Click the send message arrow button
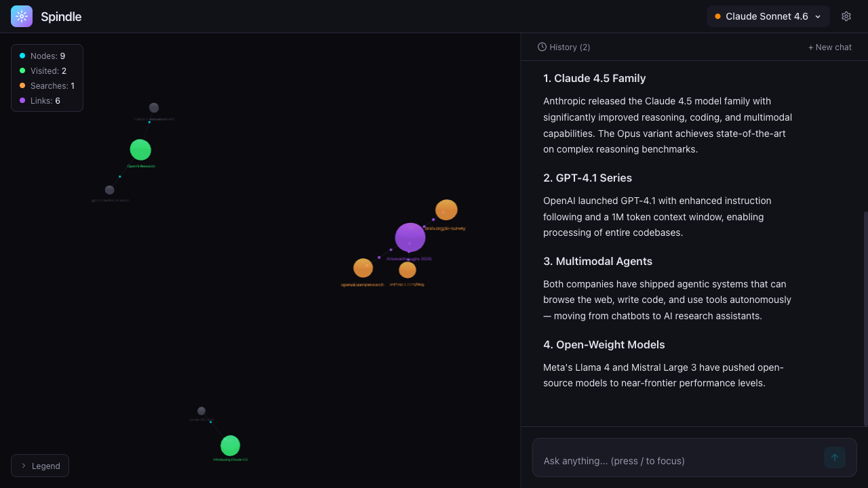868x488 pixels. 835,457
